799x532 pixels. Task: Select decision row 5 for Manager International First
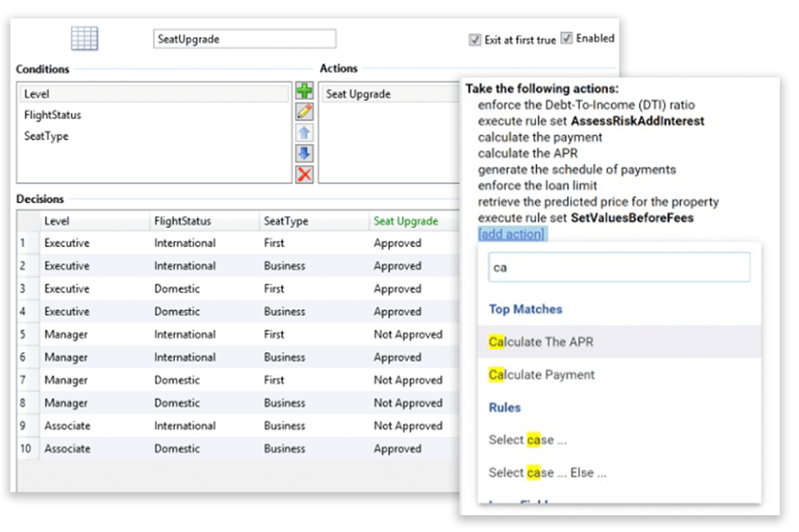pyautogui.click(x=200, y=334)
